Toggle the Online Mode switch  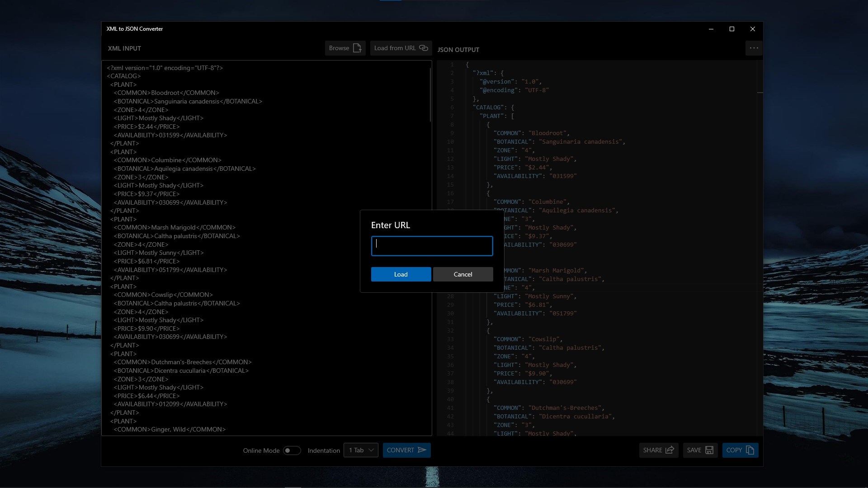click(x=292, y=450)
